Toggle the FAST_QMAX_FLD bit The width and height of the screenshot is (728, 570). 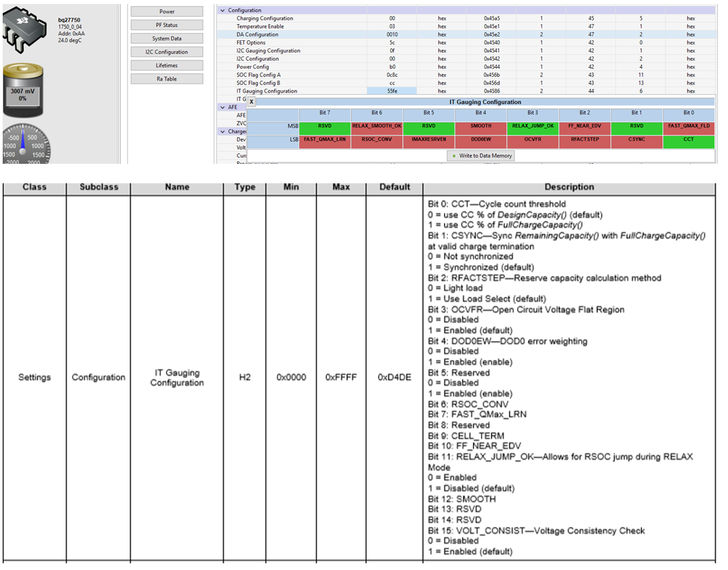coord(689,129)
